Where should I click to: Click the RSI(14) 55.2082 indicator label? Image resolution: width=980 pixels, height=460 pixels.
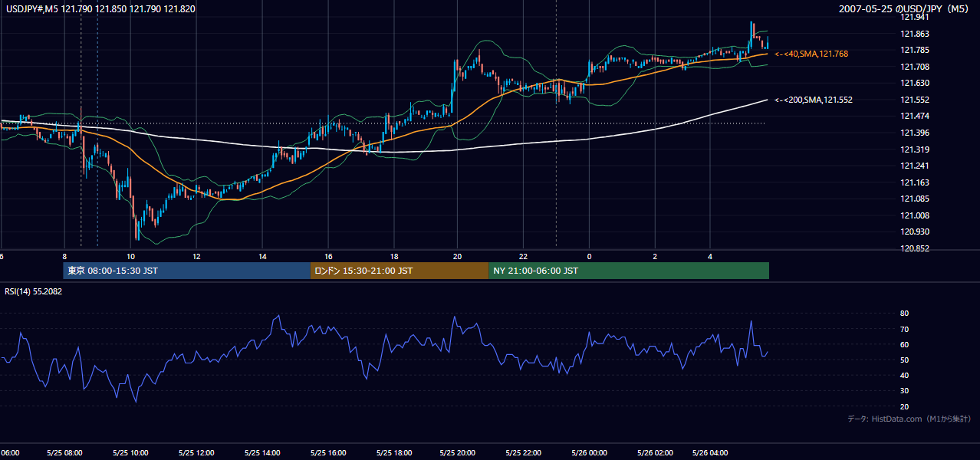(34, 291)
